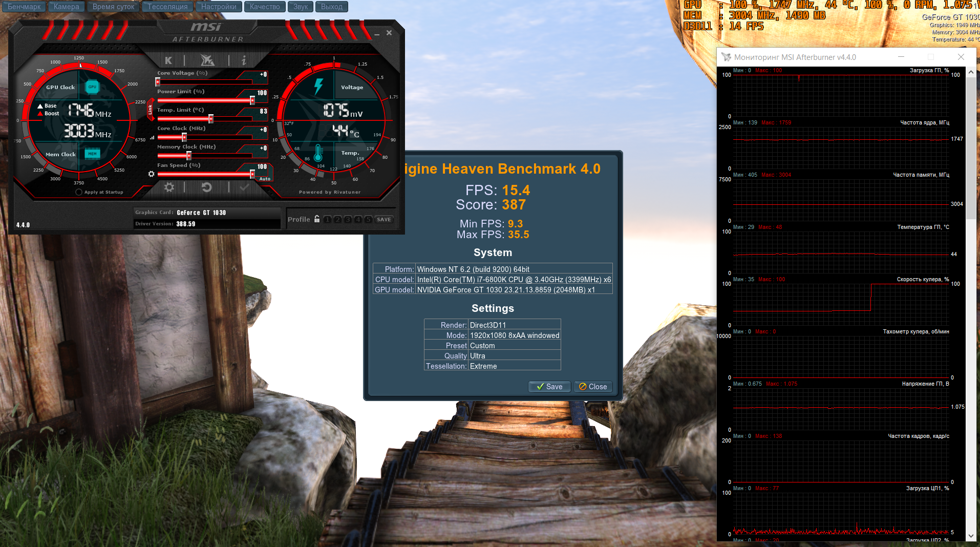Click the teal GPU chip icon

point(92,87)
